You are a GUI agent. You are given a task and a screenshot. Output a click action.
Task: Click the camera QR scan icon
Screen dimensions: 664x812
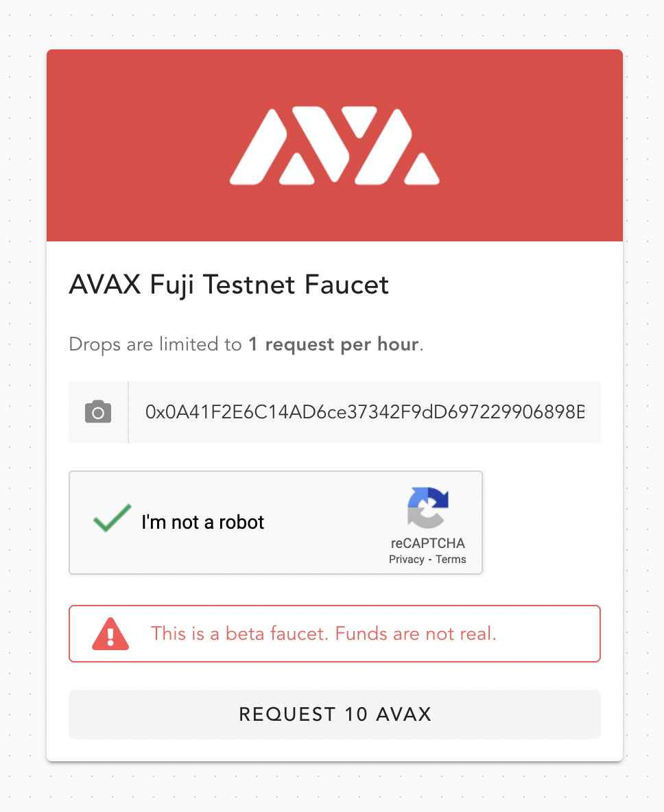(x=98, y=412)
